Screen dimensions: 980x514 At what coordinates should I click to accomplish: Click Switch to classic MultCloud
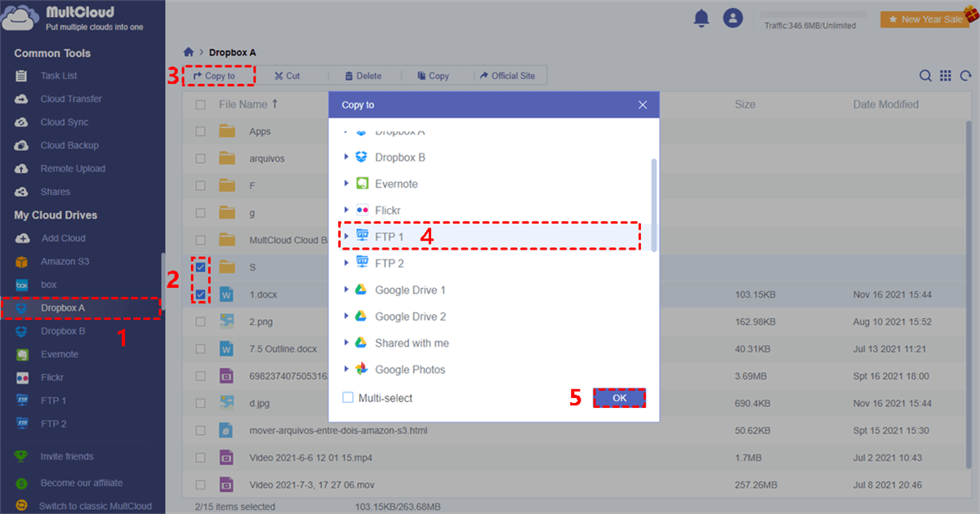tap(96, 506)
